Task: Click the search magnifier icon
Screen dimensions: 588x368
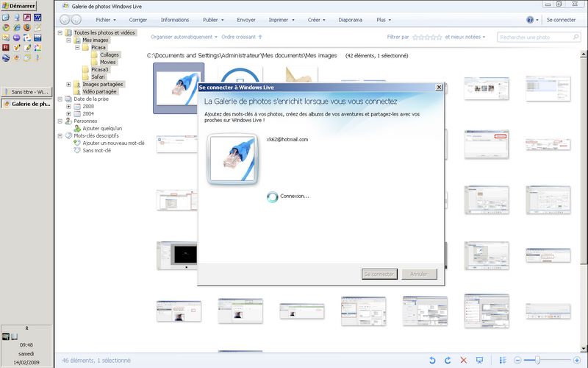Action: tap(576, 37)
